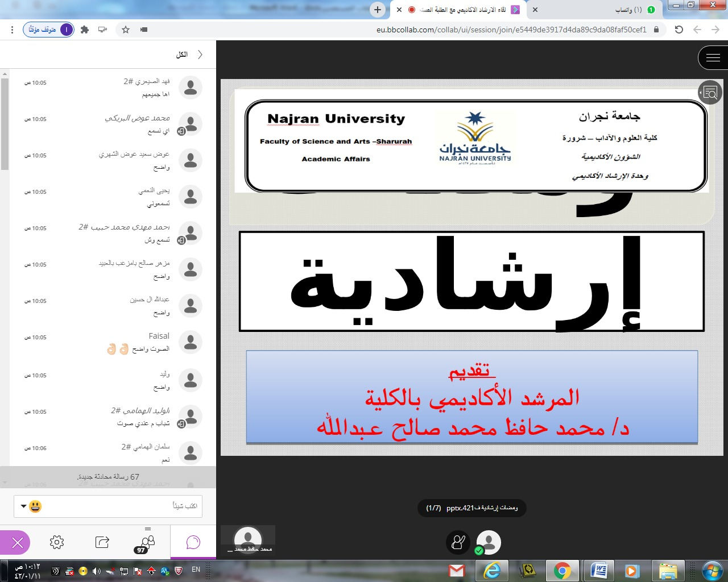
Task: Click the name مزهر صالح بامزعب بالعبيد
Action: pyautogui.click(x=134, y=263)
